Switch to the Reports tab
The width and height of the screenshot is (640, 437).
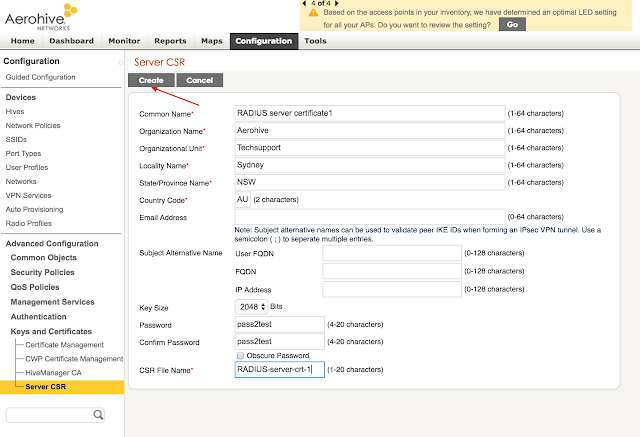click(170, 41)
